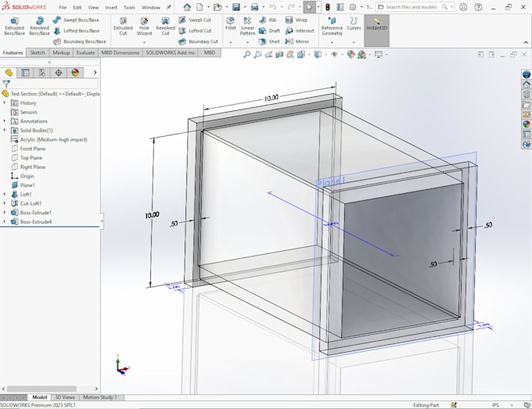Viewport: 532px width, 409px height.
Task: Select the Draft tool
Action: pyautogui.click(x=269, y=30)
